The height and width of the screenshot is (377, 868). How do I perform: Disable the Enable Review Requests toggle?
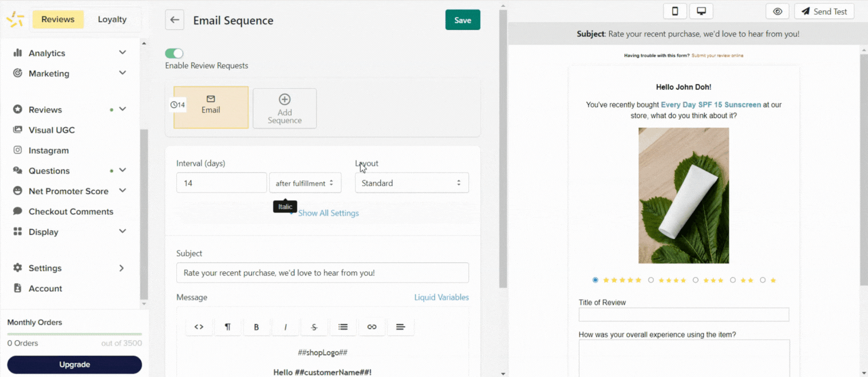(x=174, y=53)
